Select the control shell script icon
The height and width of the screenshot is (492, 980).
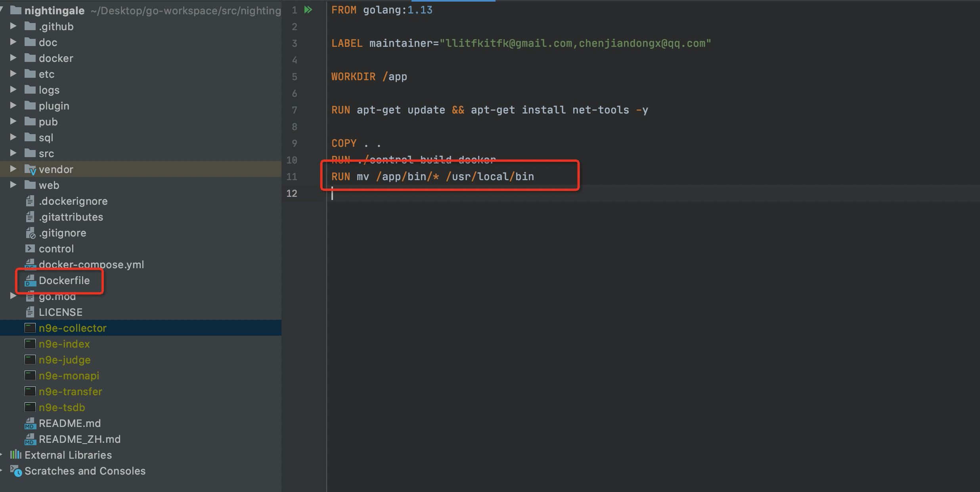(29, 248)
